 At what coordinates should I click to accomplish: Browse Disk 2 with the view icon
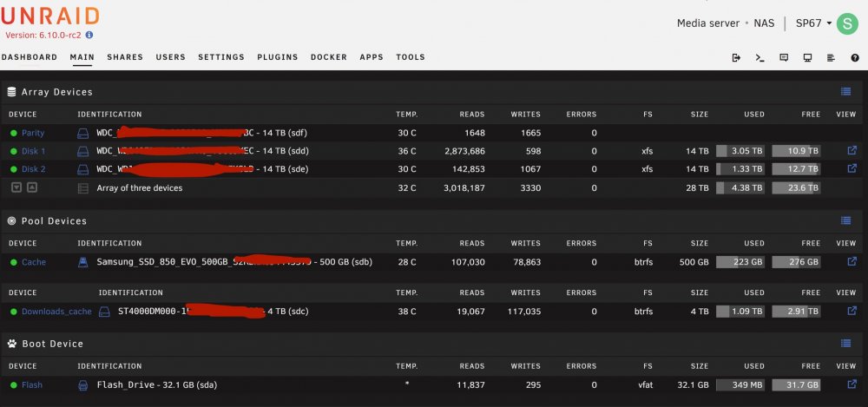click(x=852, y=168)
